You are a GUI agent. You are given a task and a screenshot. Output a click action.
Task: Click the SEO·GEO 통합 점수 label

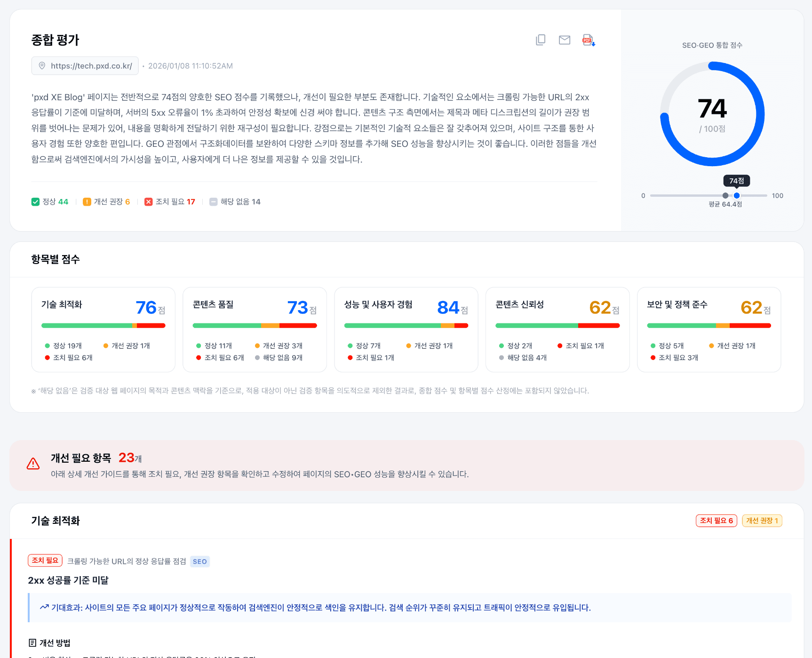(x=712, y=45)
